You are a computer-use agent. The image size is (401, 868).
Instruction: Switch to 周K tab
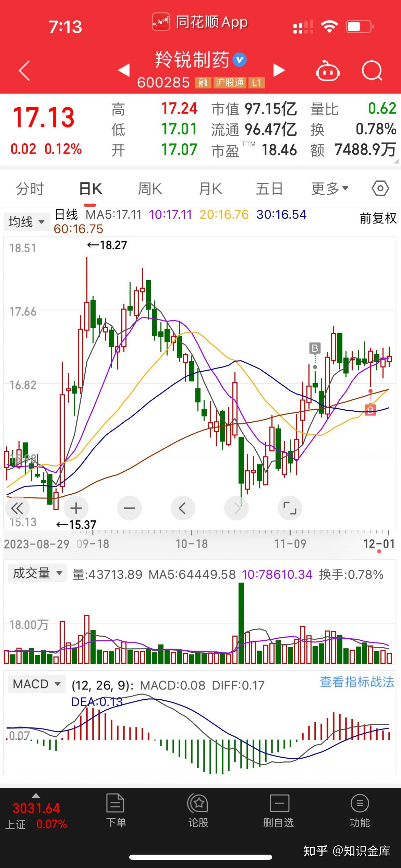tap(150, 189)
